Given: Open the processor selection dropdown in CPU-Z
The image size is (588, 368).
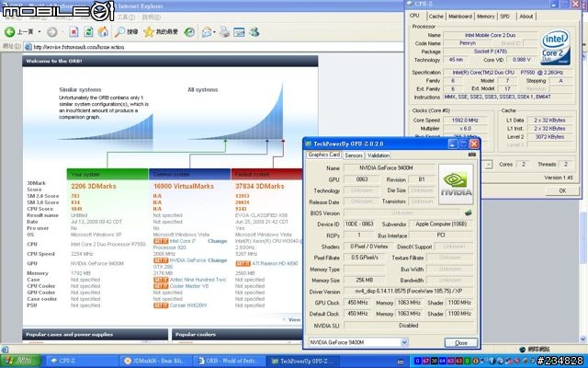Looking at the screenshot, I should pyautogui.click(x=488, y=165).
